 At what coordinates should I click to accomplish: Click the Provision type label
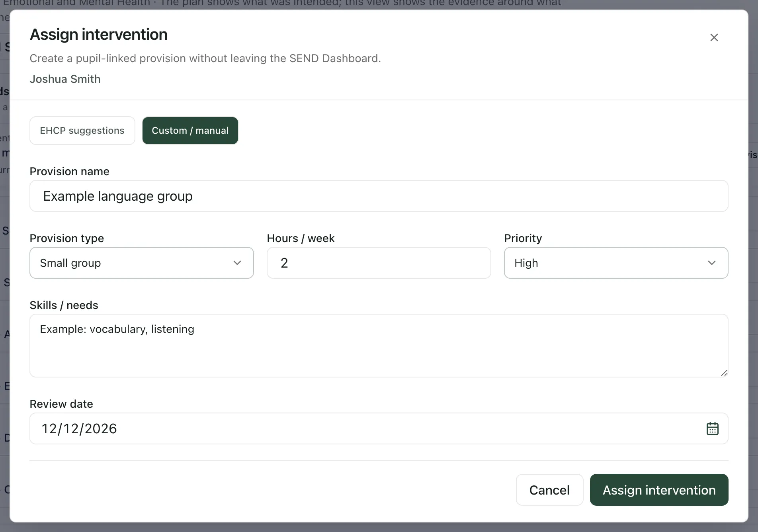[x=67, y=238]
